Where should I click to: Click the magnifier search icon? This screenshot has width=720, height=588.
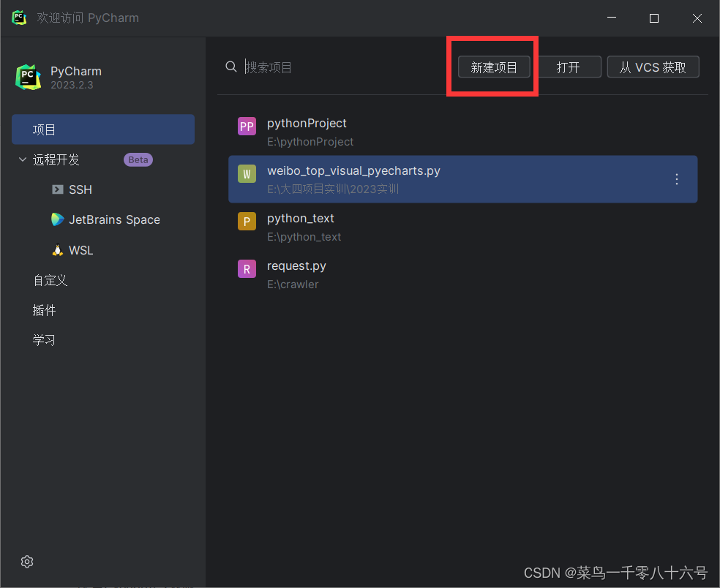(x=231, y=67)
